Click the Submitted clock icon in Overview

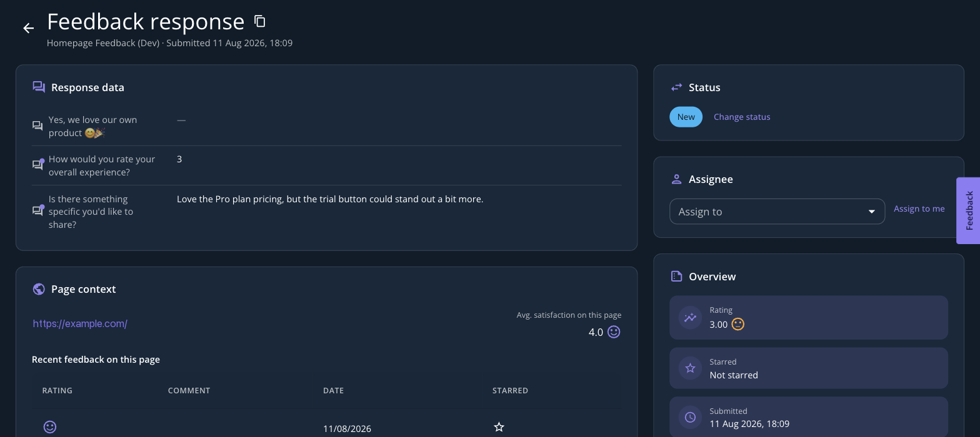click(690, 418)
